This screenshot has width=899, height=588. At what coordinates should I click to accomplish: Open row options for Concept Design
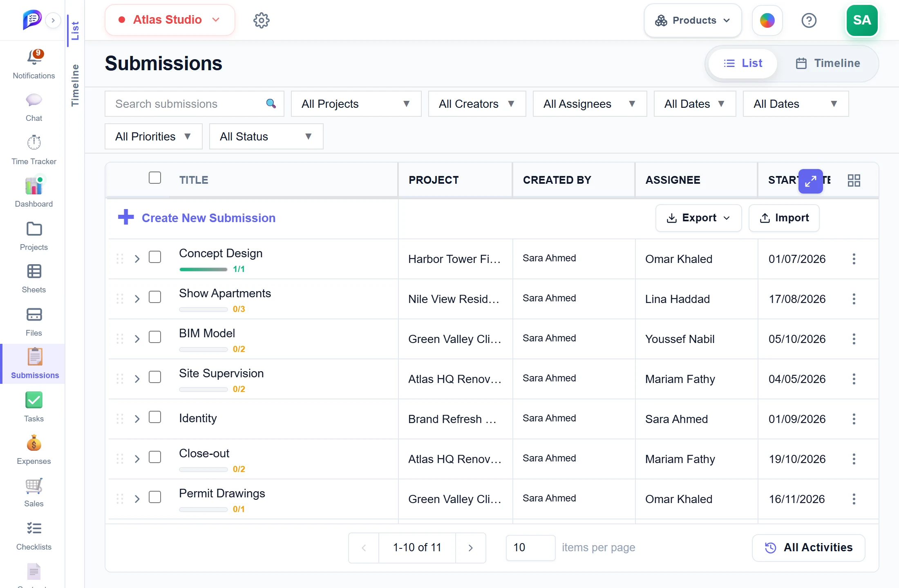pyautogui.click(x=854, y=259)
